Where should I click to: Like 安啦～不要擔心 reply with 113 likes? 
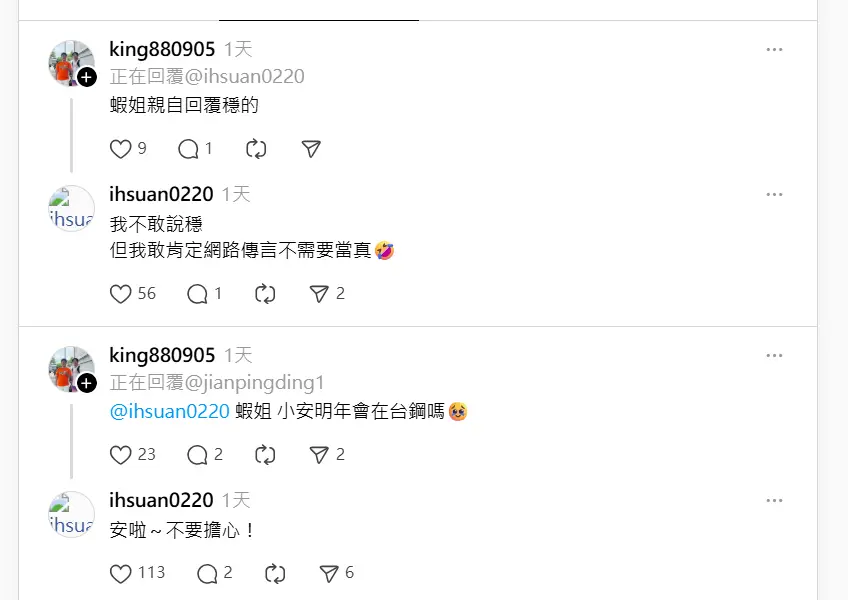coord(121,573)
